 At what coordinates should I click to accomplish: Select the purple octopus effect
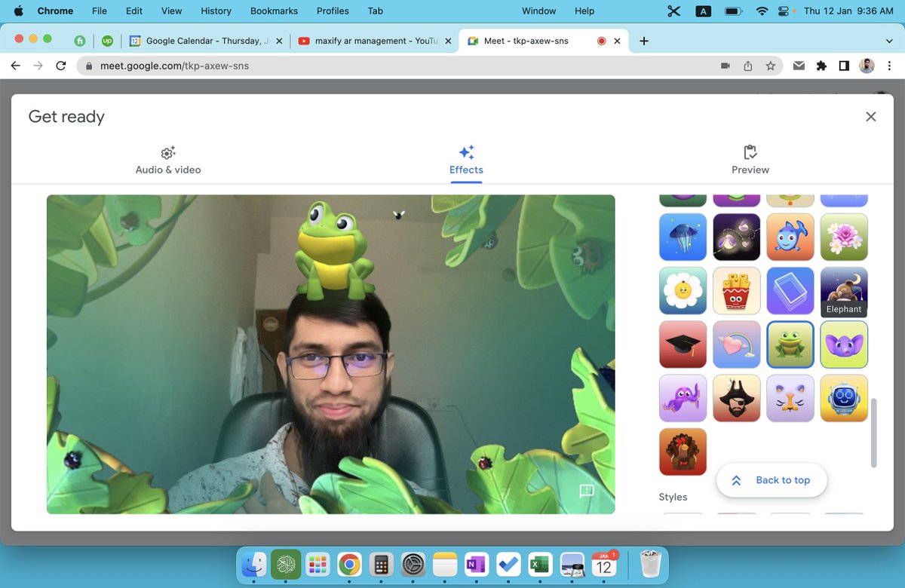(683, 398)
